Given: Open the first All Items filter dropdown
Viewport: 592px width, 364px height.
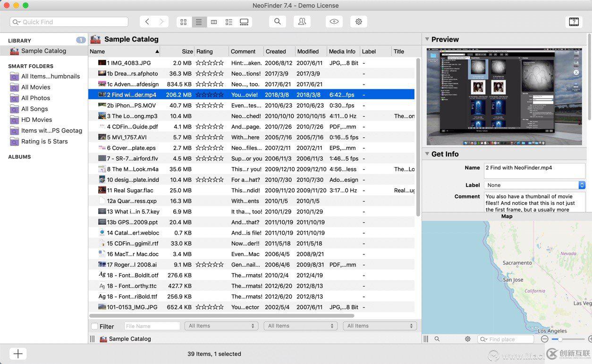Looking at the screenshot, I should [221, 326].
